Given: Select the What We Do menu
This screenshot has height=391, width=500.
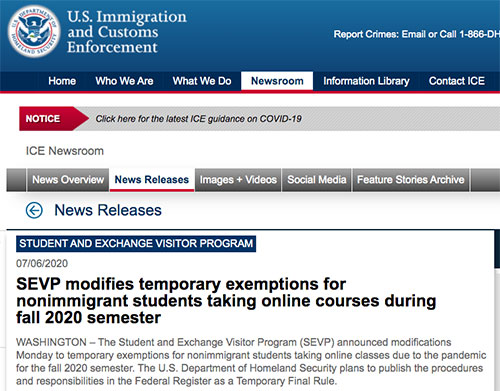Looking at the screenshot, I should pyautogui.click(x=202, y=81).
